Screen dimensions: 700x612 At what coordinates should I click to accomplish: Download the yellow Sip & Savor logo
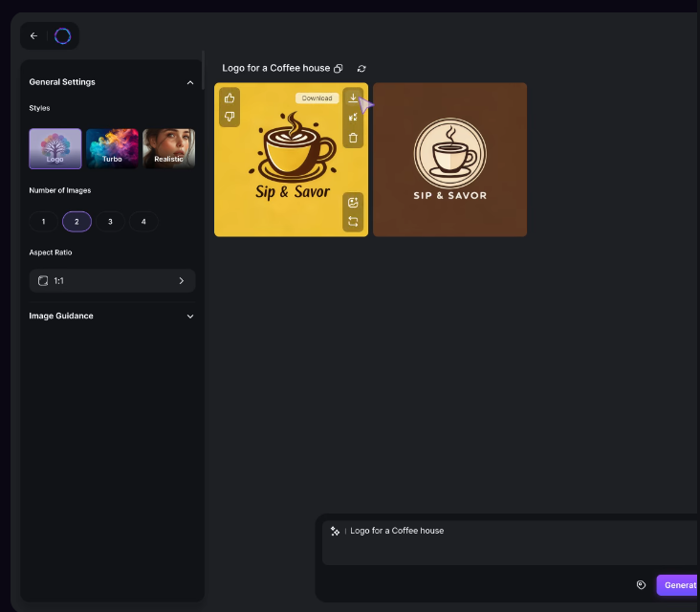coord(353,98)
